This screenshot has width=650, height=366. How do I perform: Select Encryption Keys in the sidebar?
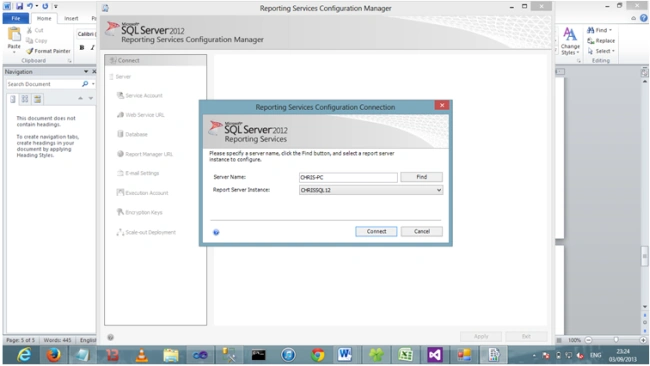click(144, 212)
